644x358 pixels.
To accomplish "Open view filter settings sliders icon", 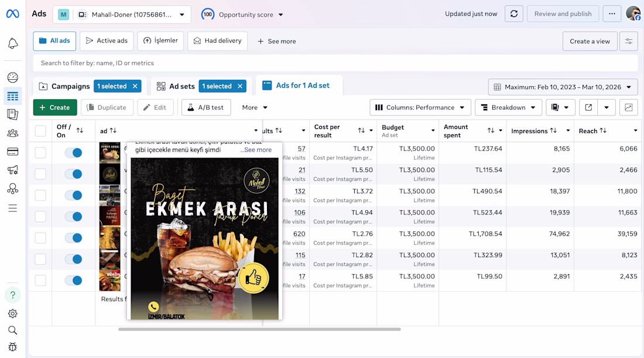I will click(628, 41).
